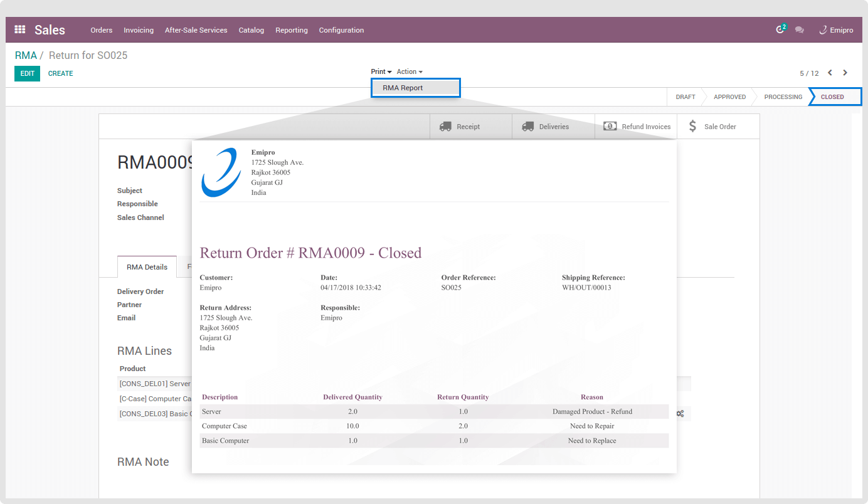Click the [CONS_DEL01] Server line
Screen dimensions: 868x504
tap(155, 384)
